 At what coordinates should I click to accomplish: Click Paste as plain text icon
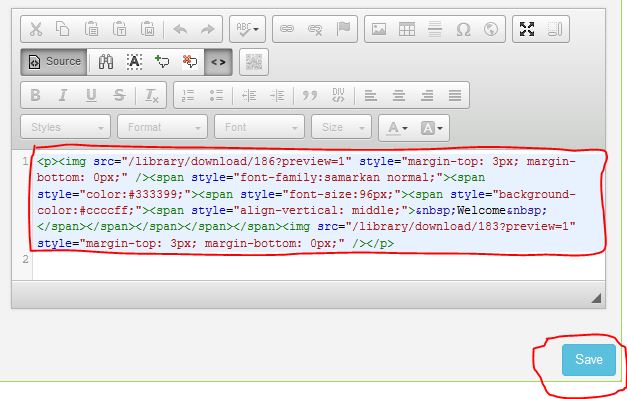click(x=120, y=29)
